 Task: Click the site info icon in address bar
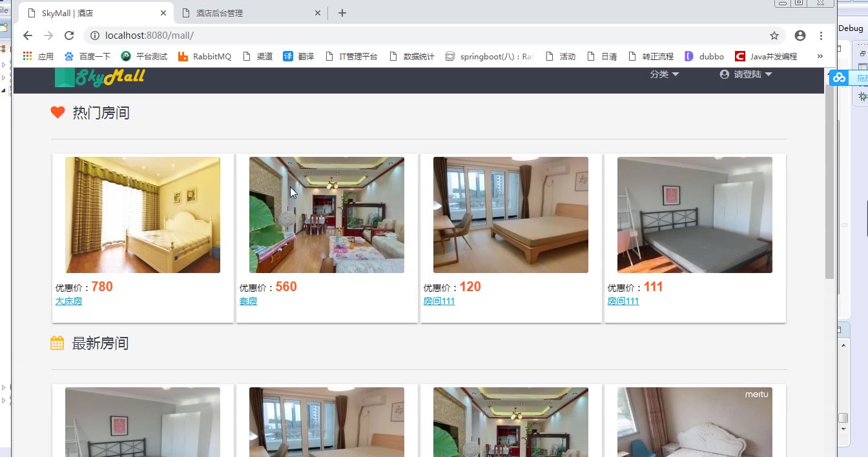click(94, 36)
